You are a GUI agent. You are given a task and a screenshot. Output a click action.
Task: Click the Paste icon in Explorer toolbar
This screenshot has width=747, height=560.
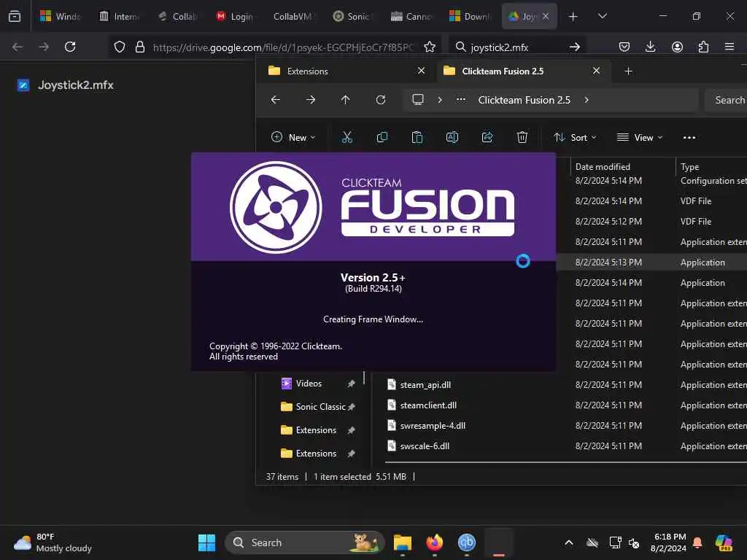tap(417, 138)
